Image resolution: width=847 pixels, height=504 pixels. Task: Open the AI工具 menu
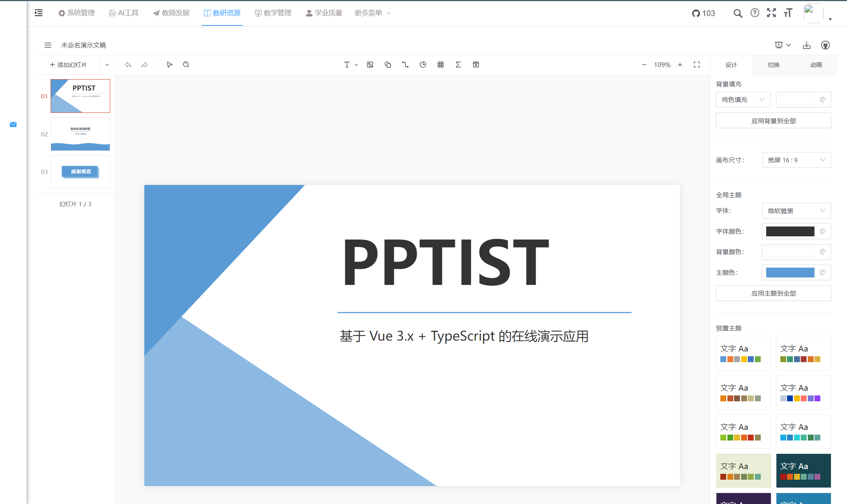(x=124, y=13)
